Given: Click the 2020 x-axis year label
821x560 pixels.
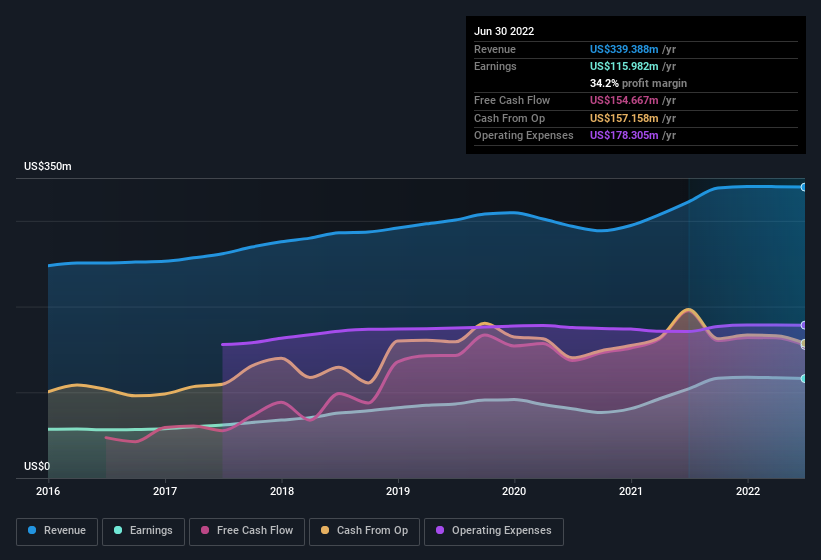Looking at the screenshot, I should pyautogui.click(x=514, y=491).
